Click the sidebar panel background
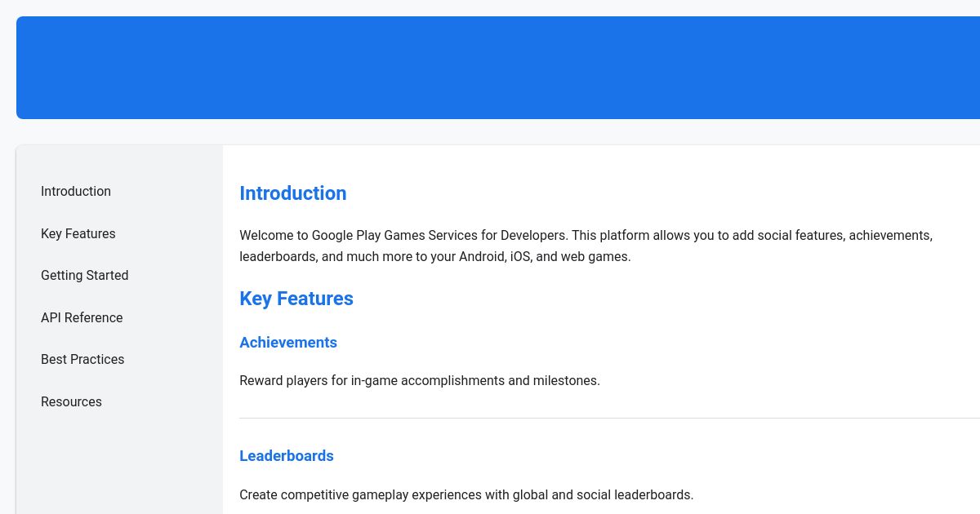This screenshot has height=514, width=980. pos(119,465)
